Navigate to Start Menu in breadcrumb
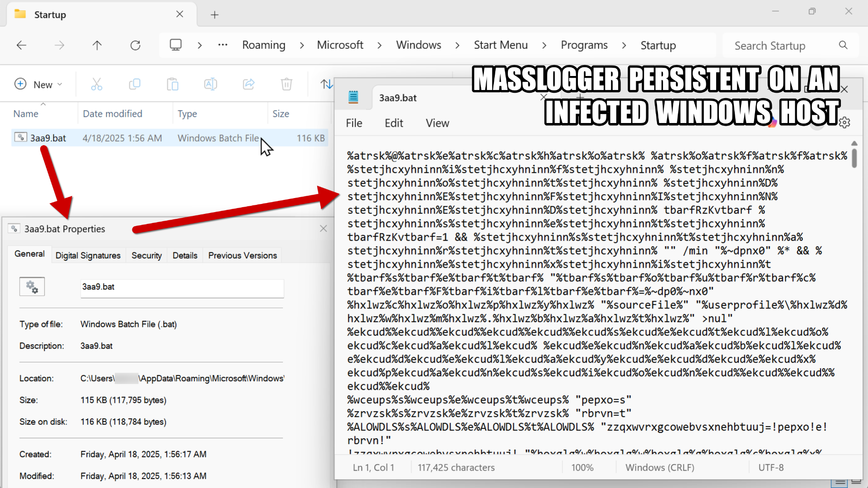 [x=500, y=45]
